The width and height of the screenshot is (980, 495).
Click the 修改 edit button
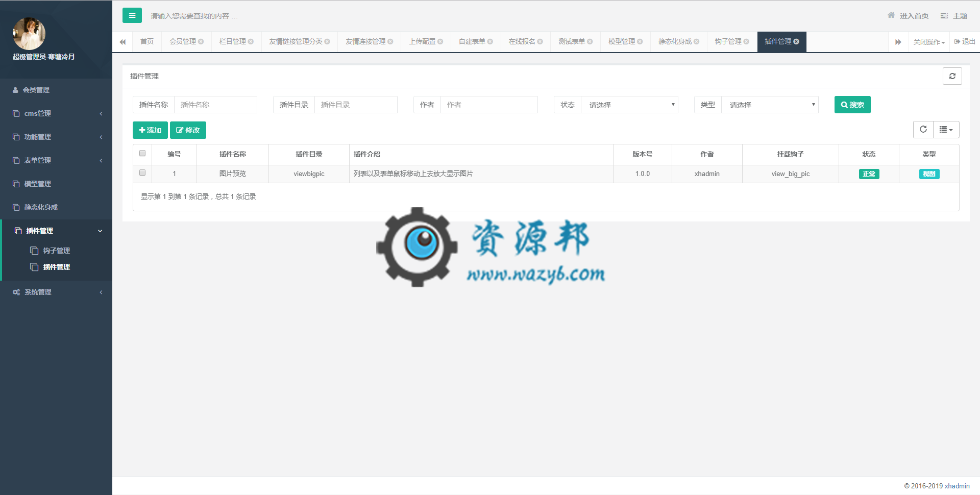click(x=188, y=130)
